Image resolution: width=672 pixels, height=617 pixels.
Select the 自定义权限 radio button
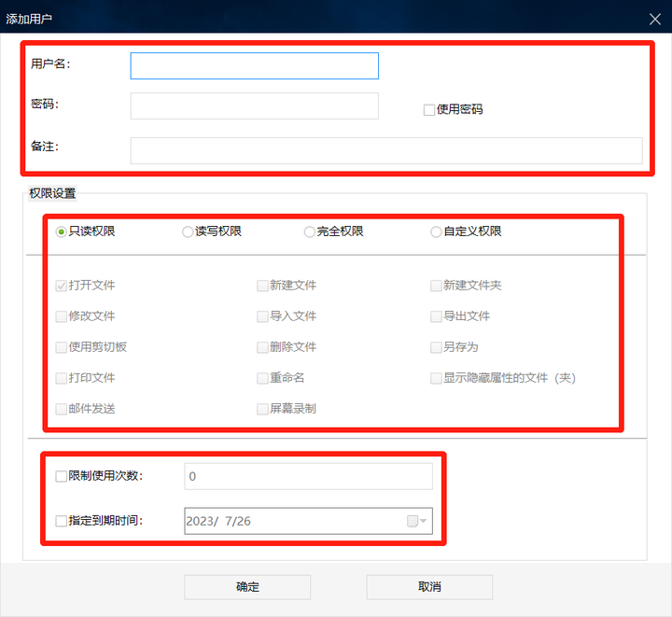point(436,231)
